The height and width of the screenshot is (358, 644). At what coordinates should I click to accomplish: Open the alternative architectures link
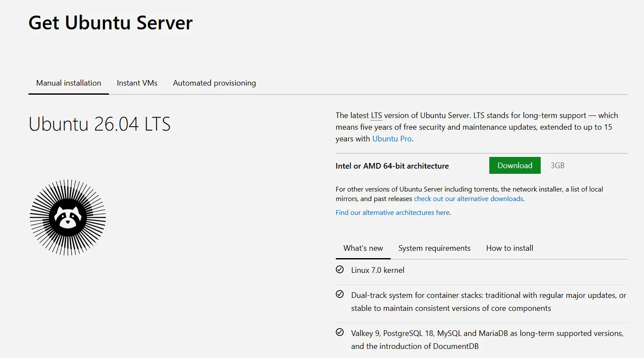392,213
